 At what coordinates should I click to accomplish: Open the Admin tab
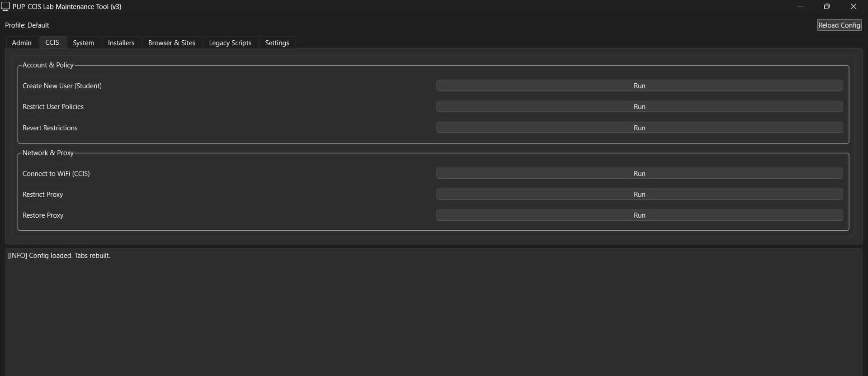coord(22,43)
